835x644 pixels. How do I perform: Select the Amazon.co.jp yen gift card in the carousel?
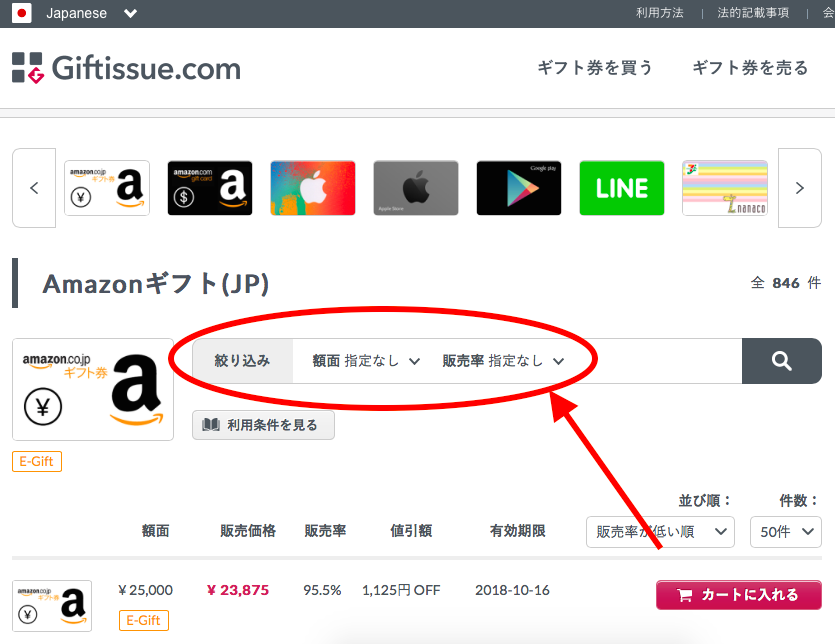click(x=107, y=188)
